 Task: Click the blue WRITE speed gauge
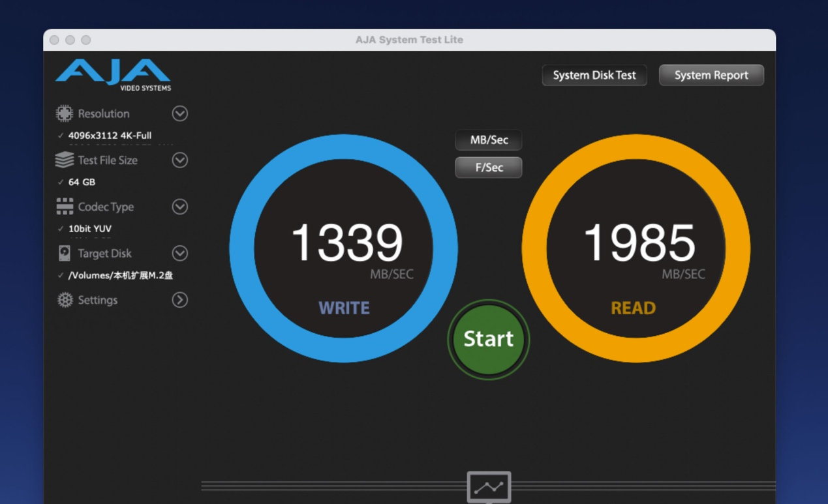(344, 248)
